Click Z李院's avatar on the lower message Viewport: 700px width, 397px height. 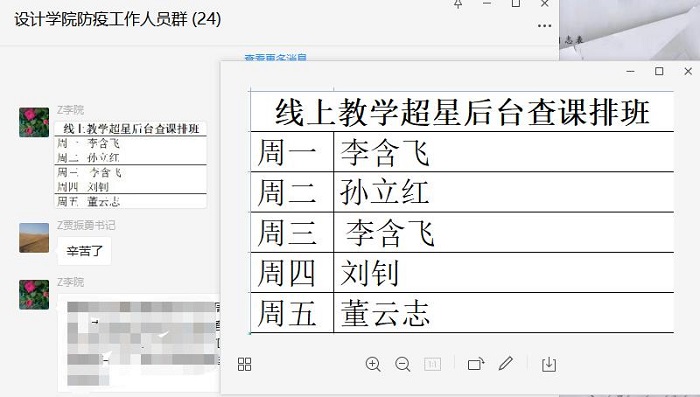coord(34,294)
